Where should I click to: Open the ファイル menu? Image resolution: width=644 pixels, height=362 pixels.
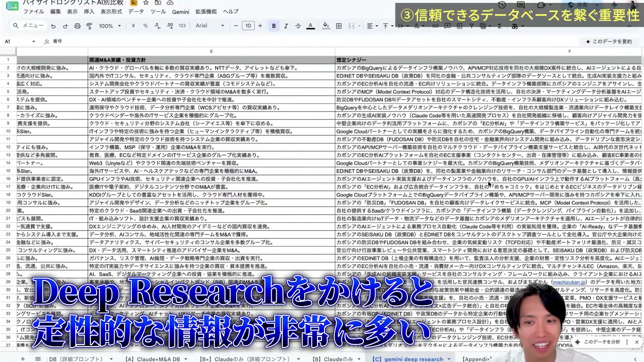[x=34, y=11]
